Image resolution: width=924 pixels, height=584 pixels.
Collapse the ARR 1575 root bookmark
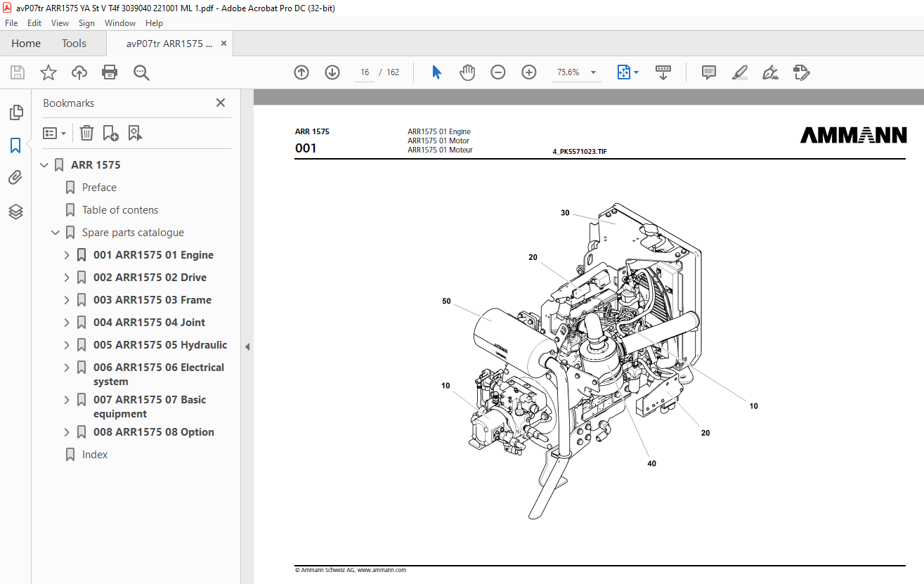click(x=44, y=165)
